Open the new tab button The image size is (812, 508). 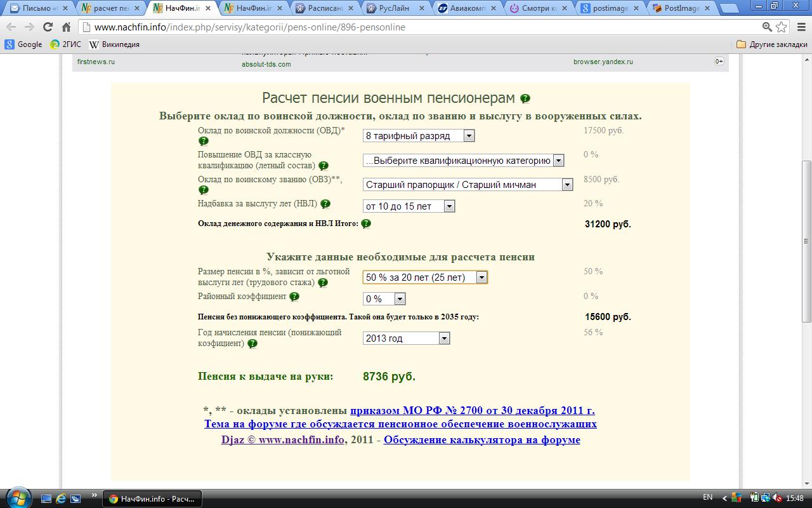pos(730,8)
